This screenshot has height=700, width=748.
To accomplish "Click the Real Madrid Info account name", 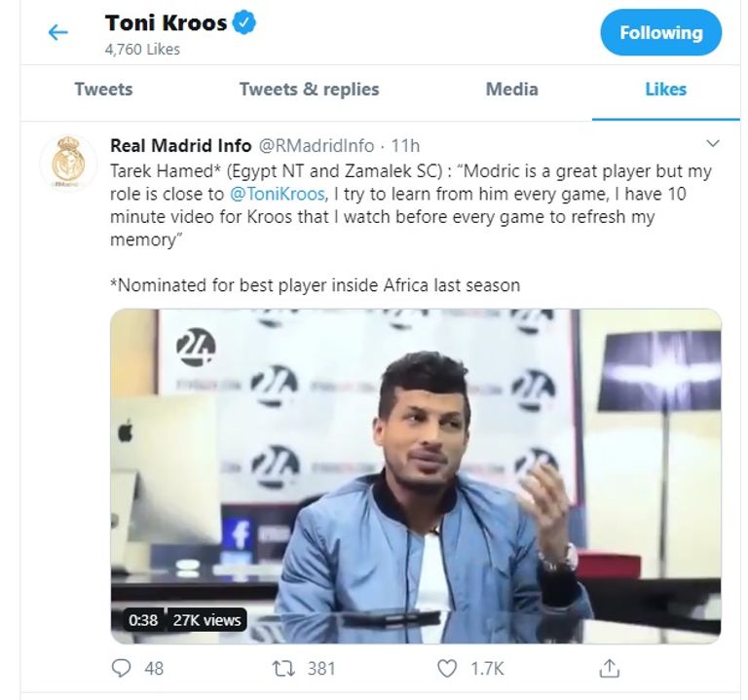I will tap(179, 146).
